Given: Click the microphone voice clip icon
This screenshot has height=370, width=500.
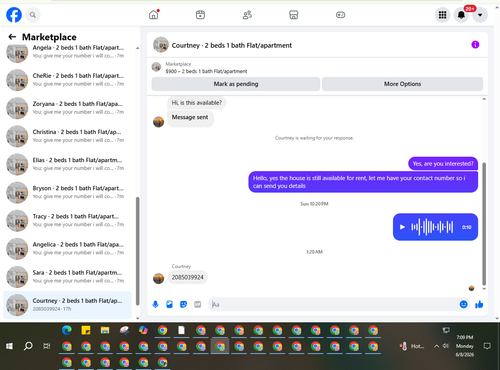Looking at the screenshot, I should (x=155, y=304).
